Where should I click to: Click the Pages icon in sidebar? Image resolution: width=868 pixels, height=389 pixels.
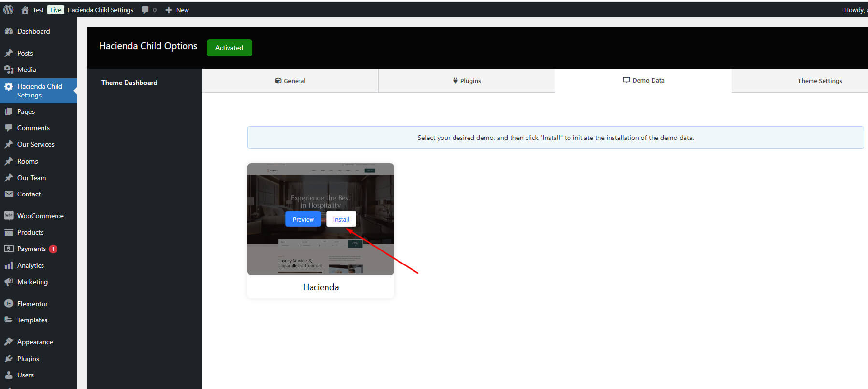click(9, 111)
